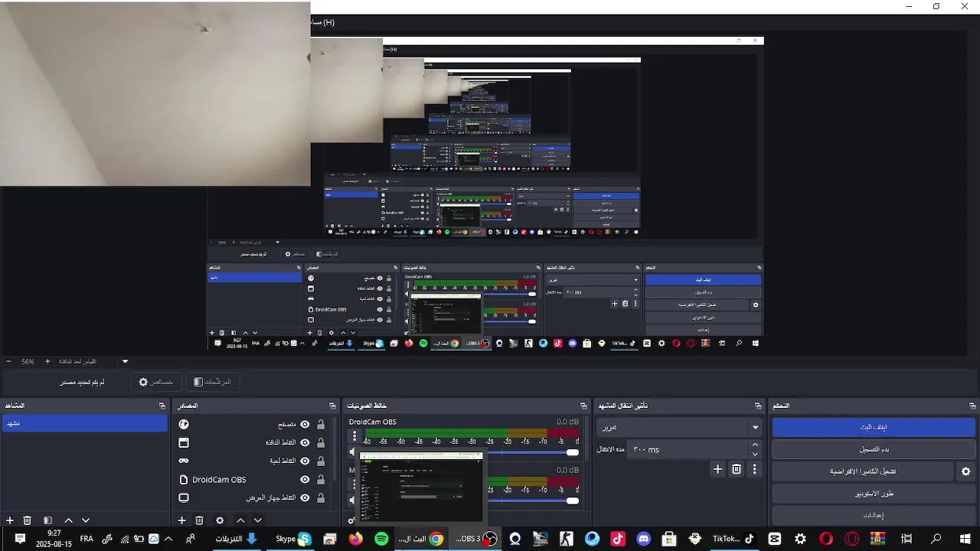Click the Start Recording button

click(874, 449)
